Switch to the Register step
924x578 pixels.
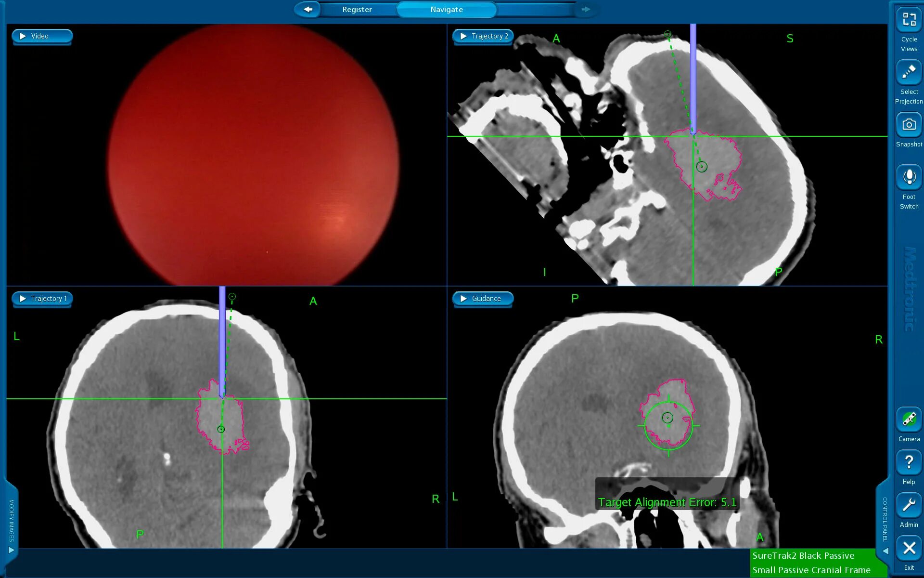point(357,10)
